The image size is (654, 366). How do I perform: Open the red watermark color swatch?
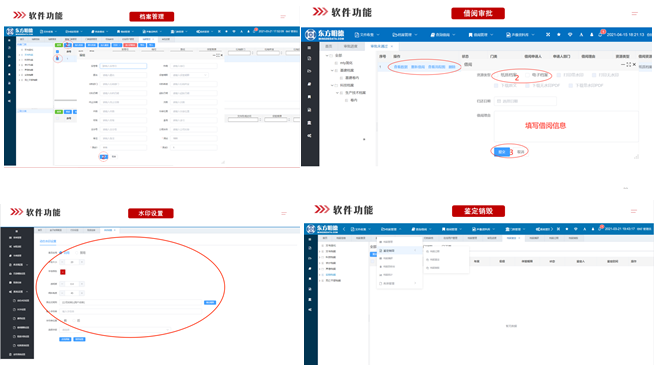(x=63, y=272)
